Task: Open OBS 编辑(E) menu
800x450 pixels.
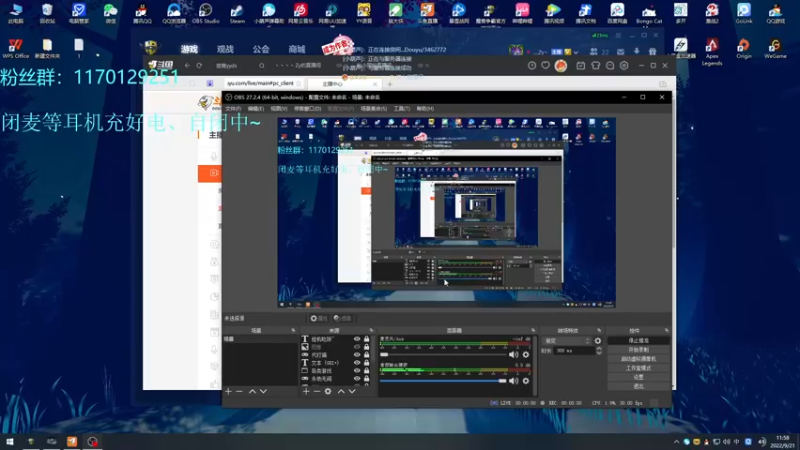Action: 256,109
